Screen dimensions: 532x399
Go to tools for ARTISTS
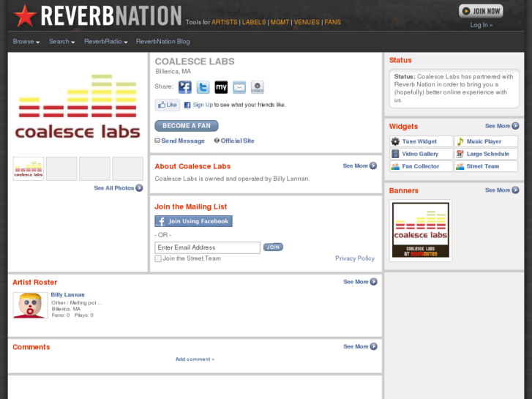click(224, 23)
